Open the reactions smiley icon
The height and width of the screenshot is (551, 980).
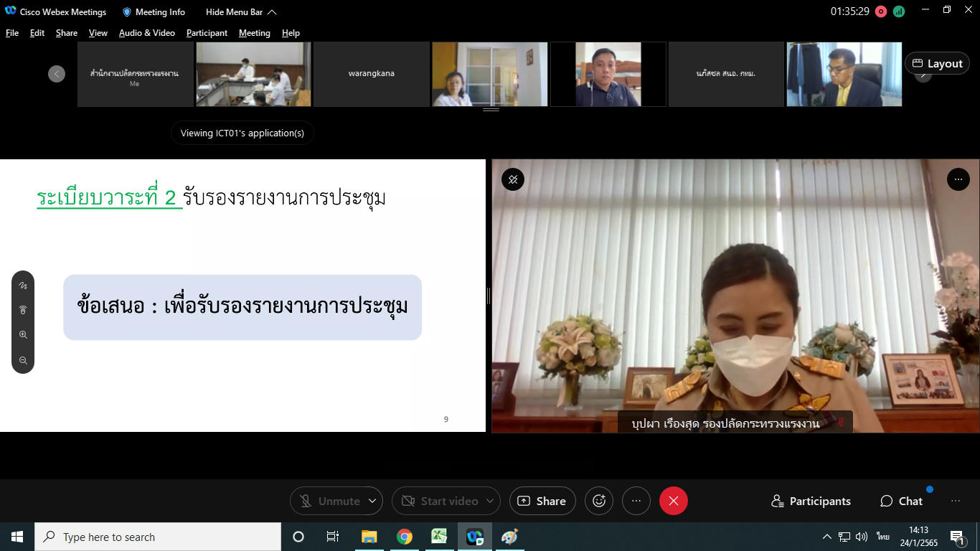[x=599, y=501]
